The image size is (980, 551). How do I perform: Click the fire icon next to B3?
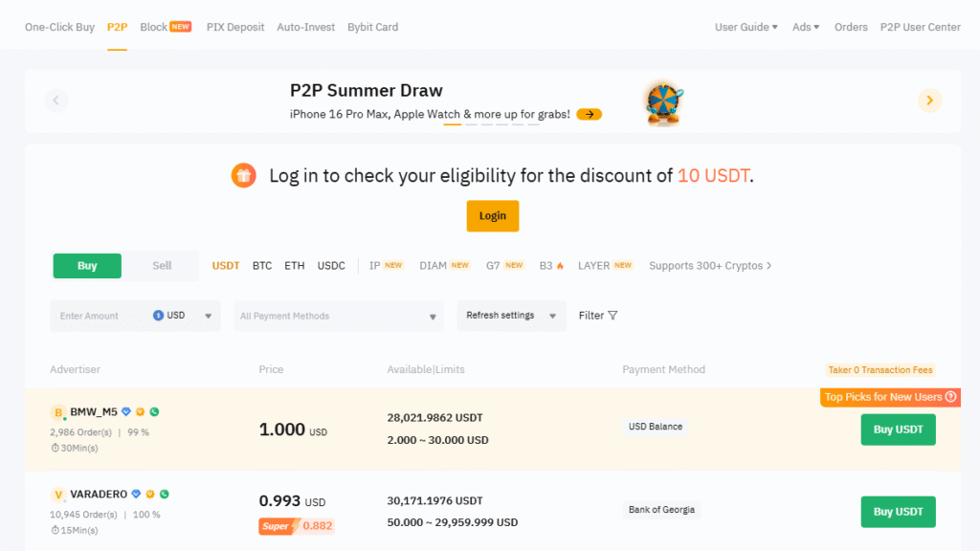(x=563, y=265)
